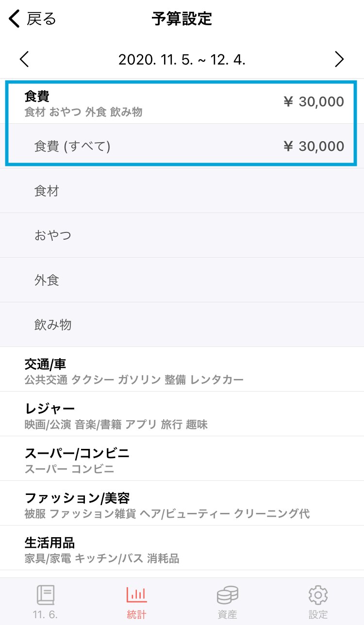
Task: Select the 外食 subcategory row
Action: [x=182, y=280]
